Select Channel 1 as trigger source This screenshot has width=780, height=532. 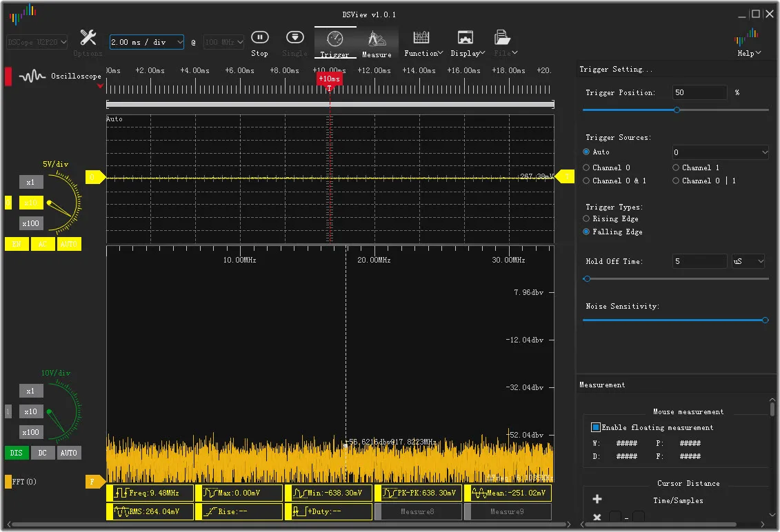click(676, 167)
